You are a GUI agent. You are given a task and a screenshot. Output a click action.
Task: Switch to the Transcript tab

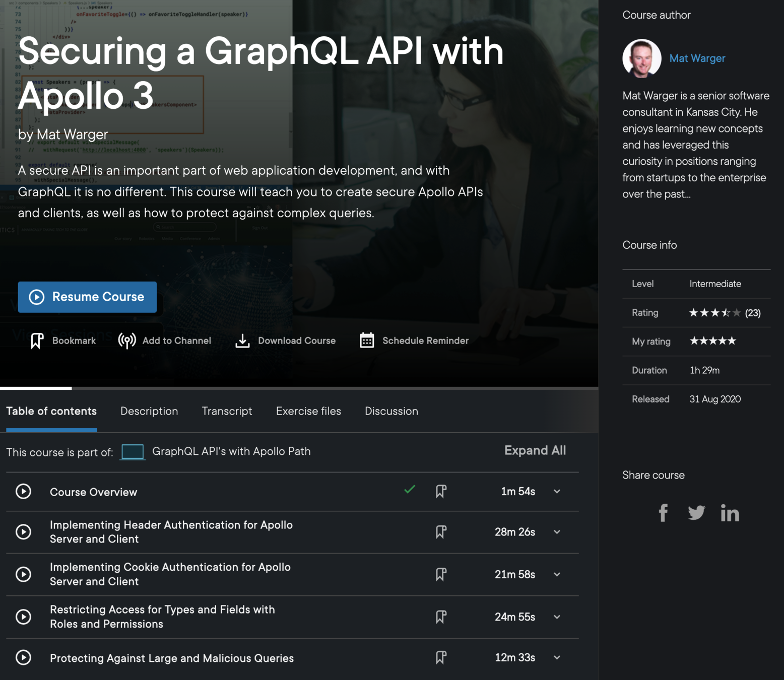tap(227, 411)
